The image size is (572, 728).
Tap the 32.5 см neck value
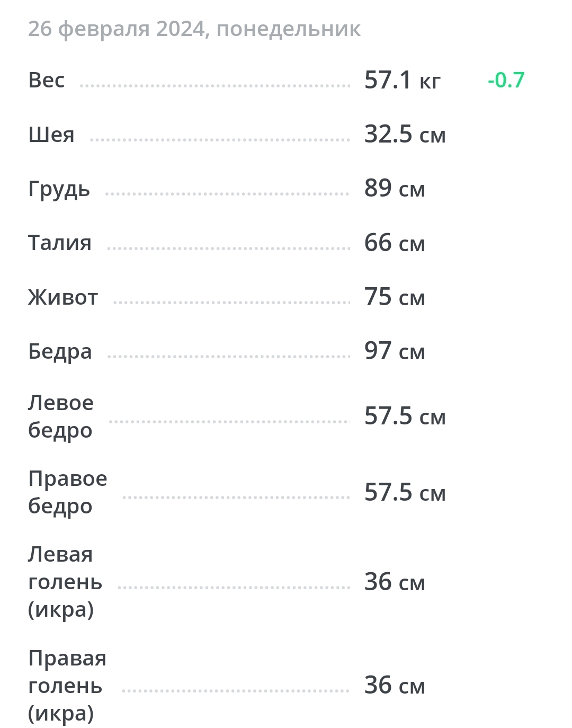(x=405, y=135)
